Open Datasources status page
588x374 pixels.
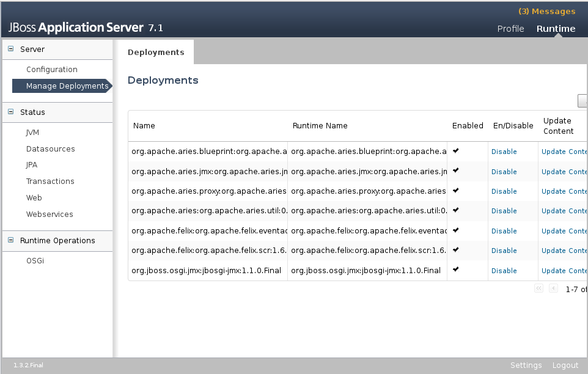[50, 149]
